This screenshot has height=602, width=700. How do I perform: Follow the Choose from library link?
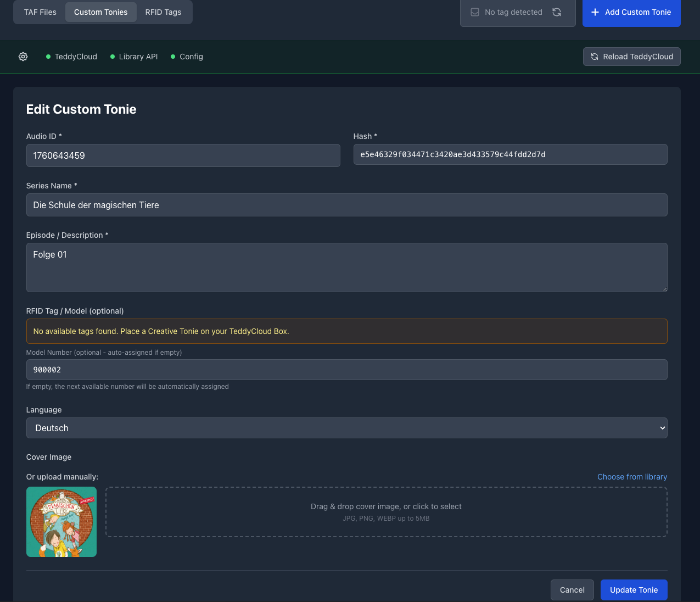click(x=632, y=477)
